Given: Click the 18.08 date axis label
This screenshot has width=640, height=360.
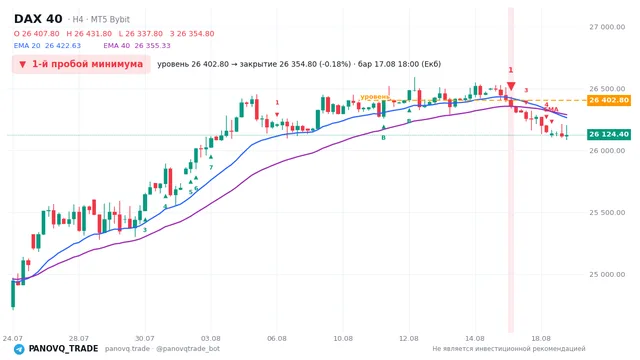Looking at the screenshot, I should coord(541,338).
